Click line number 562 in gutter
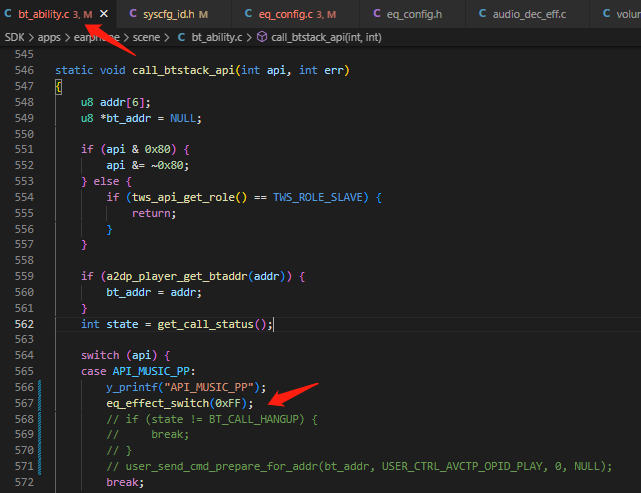The height and width of the screenshot is (493, 641). pyautogui.click(x=24, y=324)
